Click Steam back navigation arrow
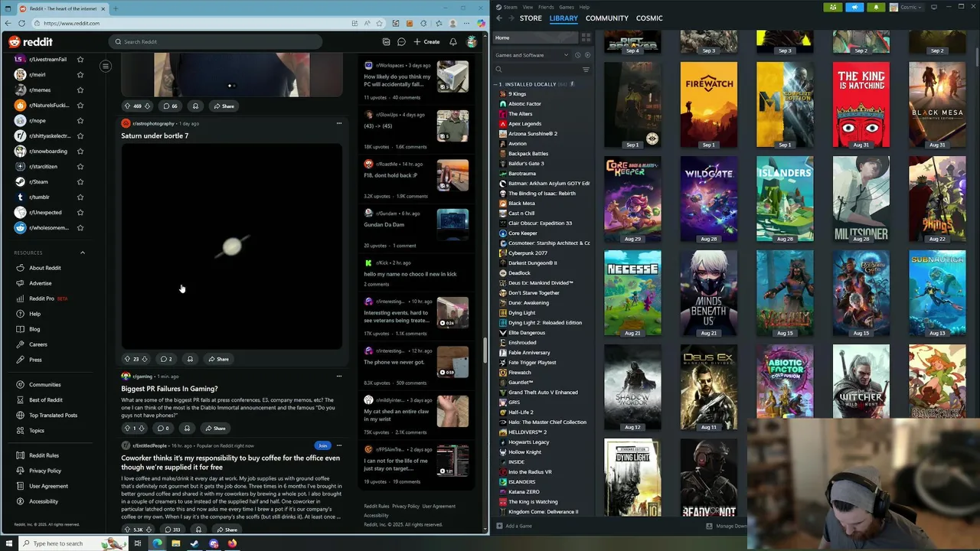 (499, 18)
